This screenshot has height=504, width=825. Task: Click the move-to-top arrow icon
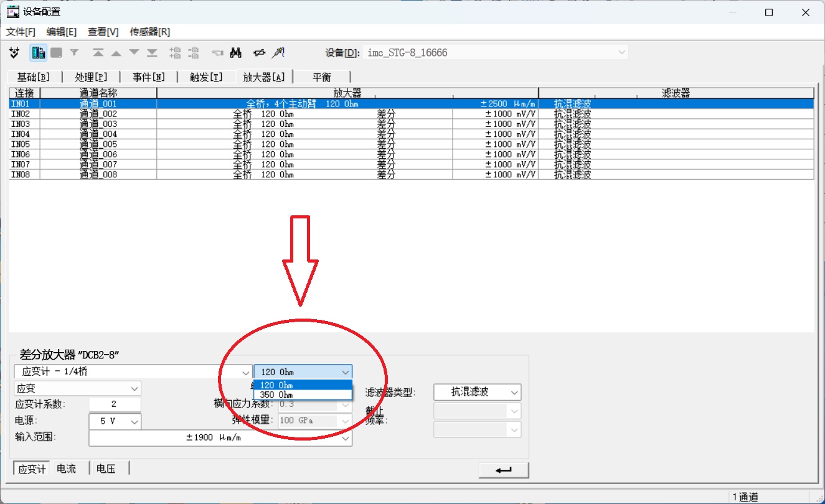[98, 53]
